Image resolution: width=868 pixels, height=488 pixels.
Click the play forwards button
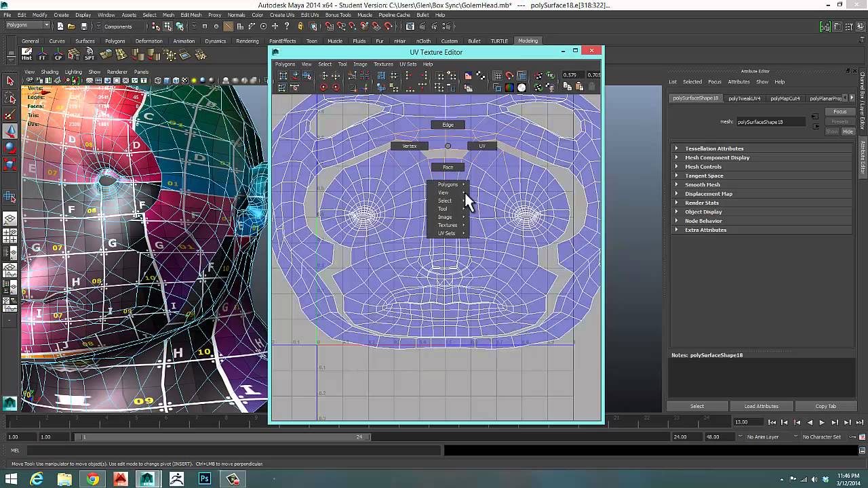pyautogui.click(x=822, y=422)
